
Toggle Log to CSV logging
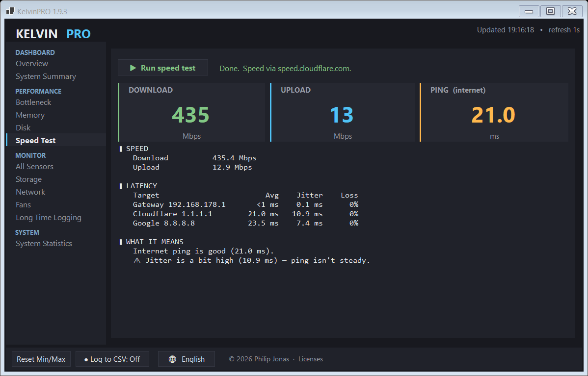tap(112, 359)
